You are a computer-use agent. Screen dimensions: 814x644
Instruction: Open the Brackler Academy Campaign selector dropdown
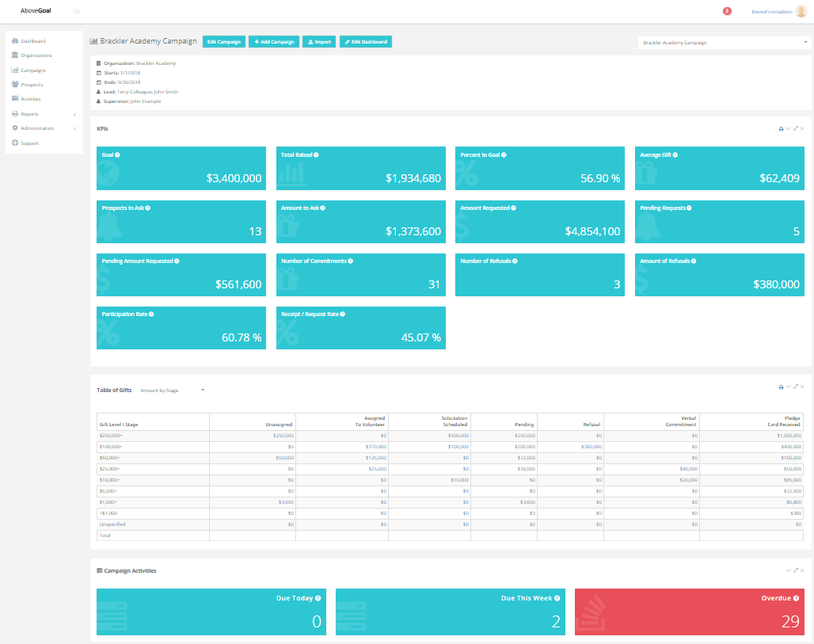click(x=724, y=43)
